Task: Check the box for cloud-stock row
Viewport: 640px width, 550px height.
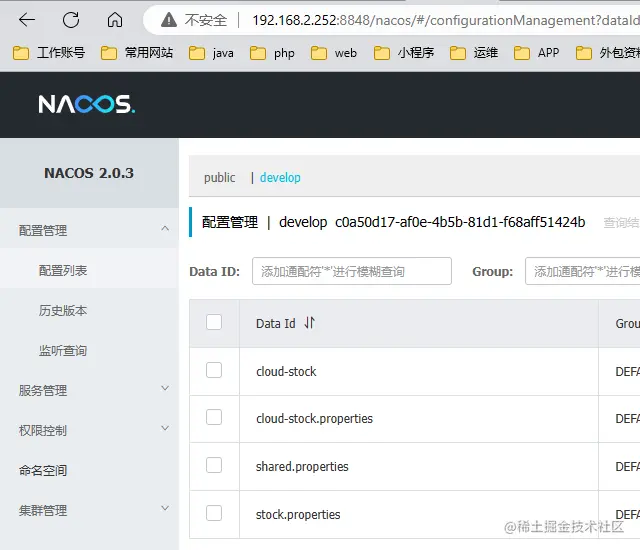Action: (214, 370)
